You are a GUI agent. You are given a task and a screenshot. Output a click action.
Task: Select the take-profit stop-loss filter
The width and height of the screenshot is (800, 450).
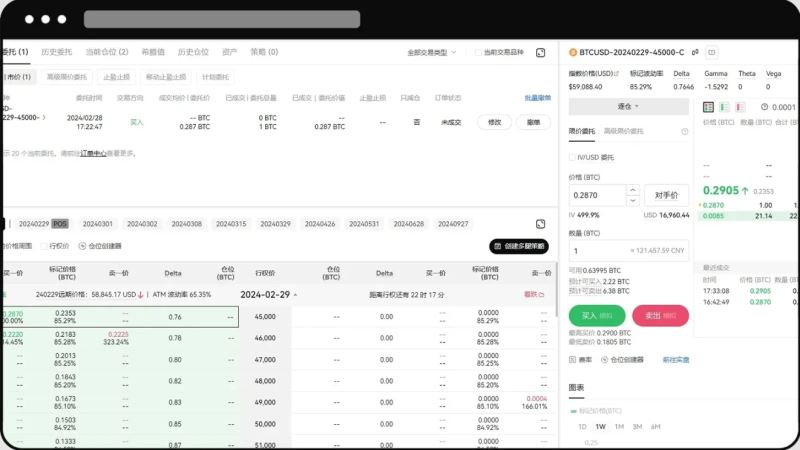click(116, 77)
